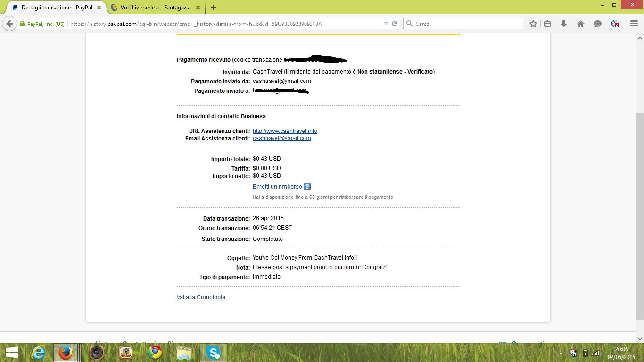
Task: Click the address bar URL field
Action: coord(225,24)
